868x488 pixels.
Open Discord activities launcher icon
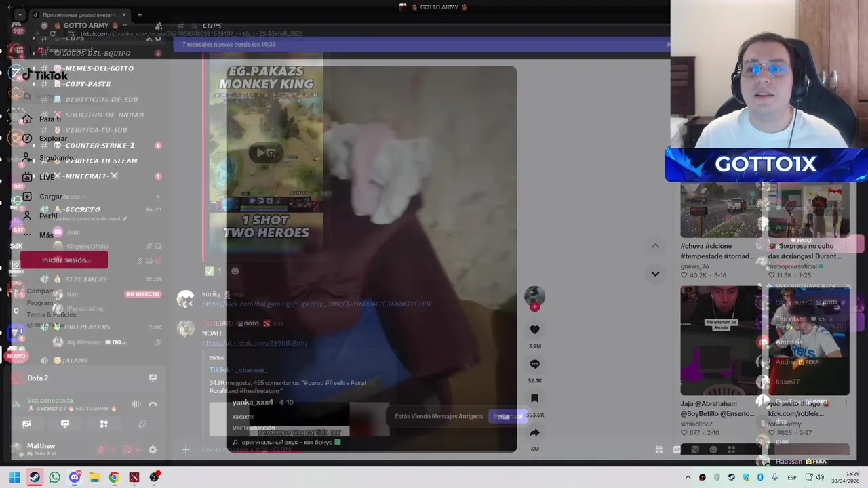[x=104, y=424]
